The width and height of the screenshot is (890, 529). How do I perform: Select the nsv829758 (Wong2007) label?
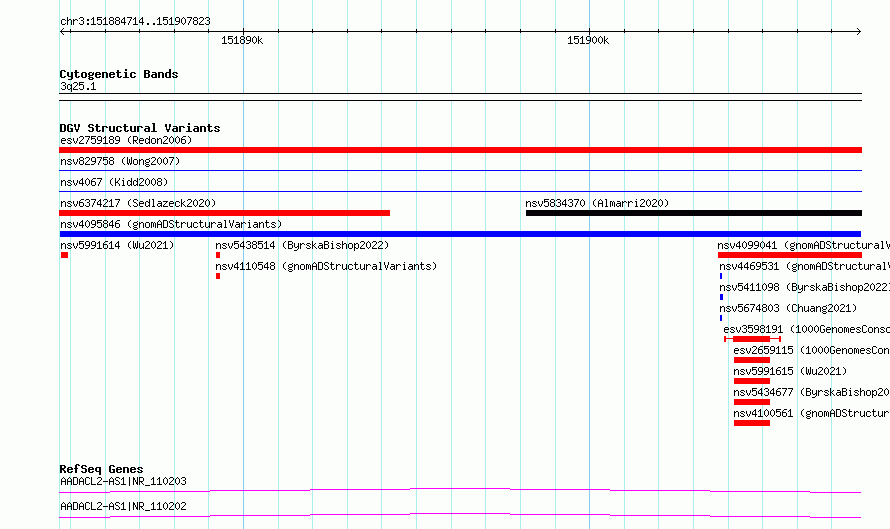point(120,161)
